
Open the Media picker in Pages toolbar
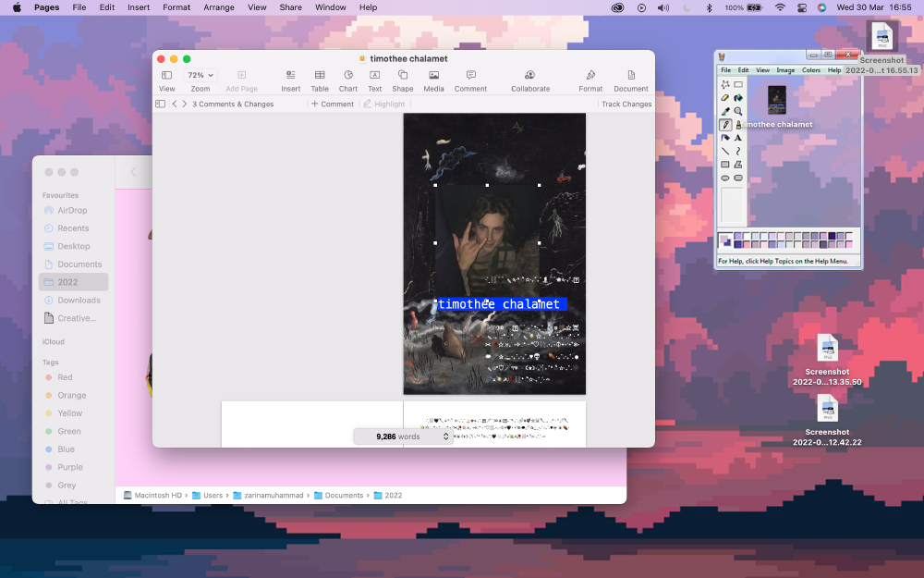point(433,80)
